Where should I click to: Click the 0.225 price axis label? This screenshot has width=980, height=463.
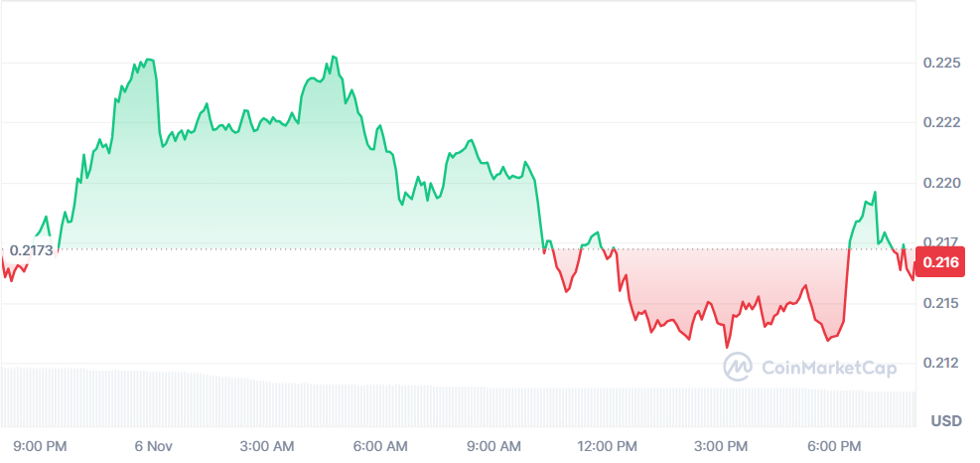click(941, 63)
